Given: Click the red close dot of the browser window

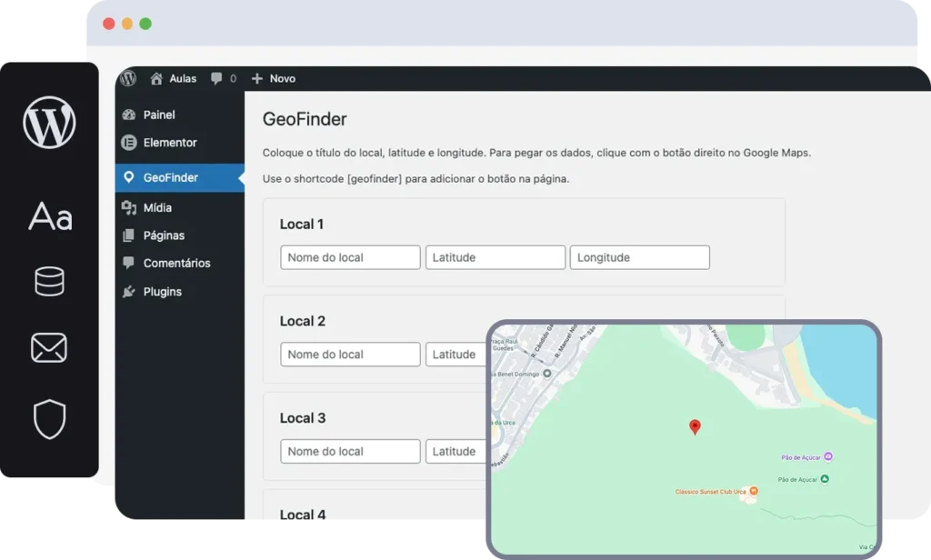Looking at the screenshot, I should [109, 24].
